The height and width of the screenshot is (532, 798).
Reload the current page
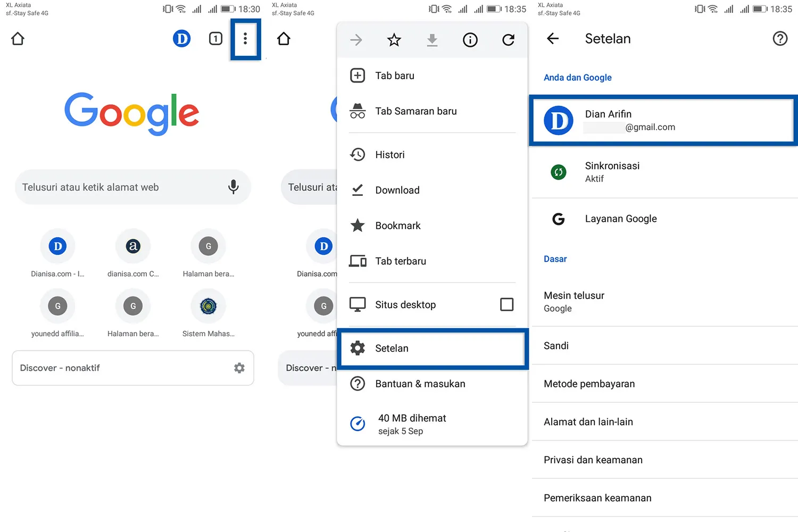click(508, 39)
